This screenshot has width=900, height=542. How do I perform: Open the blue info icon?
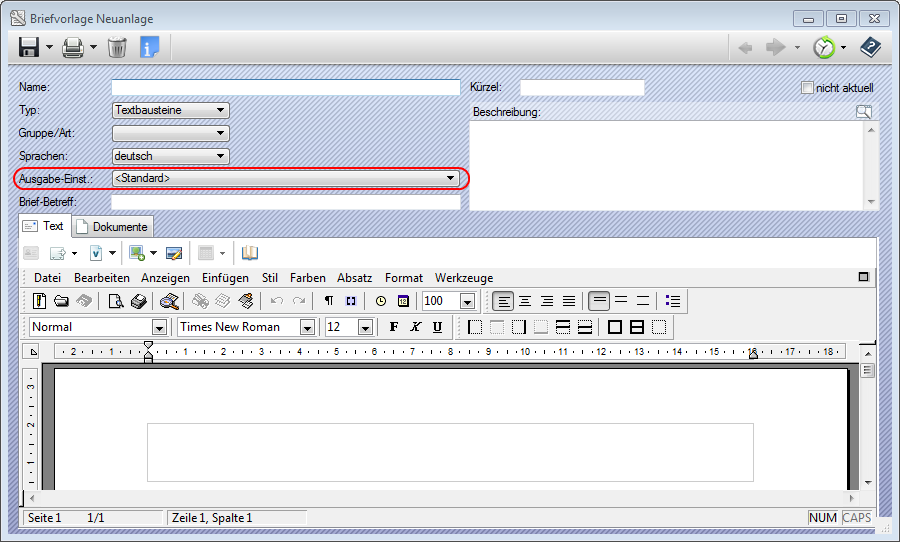pos(150,47)
